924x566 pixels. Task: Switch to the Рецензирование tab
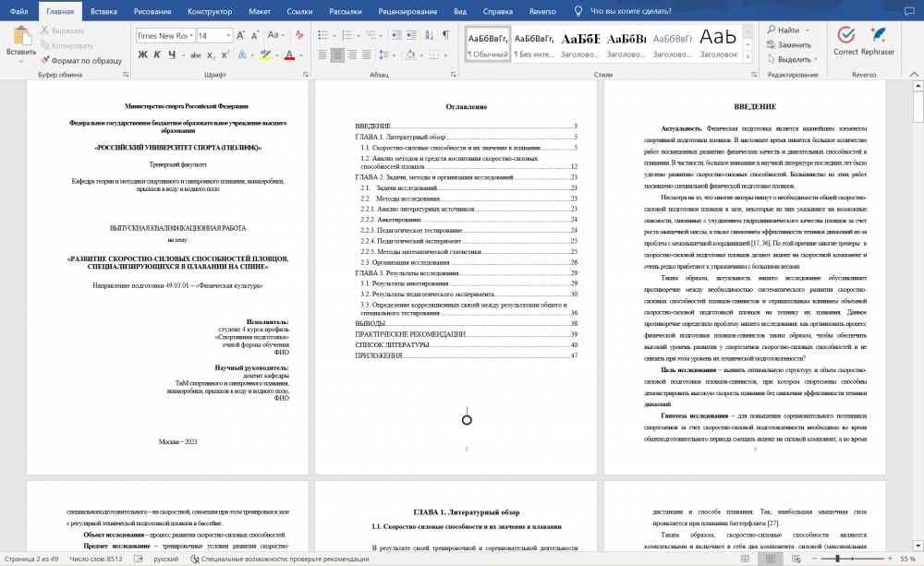coord(407,11)
